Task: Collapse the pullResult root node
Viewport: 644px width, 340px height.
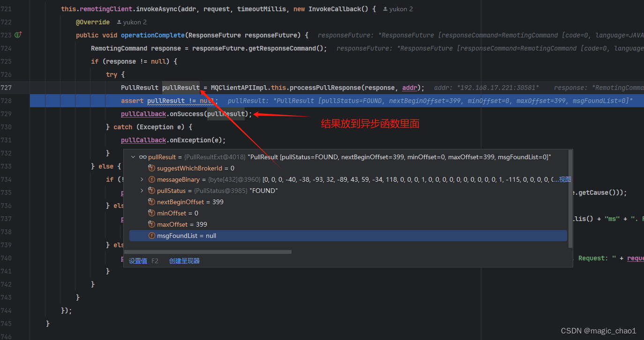Action: (133, 157)
